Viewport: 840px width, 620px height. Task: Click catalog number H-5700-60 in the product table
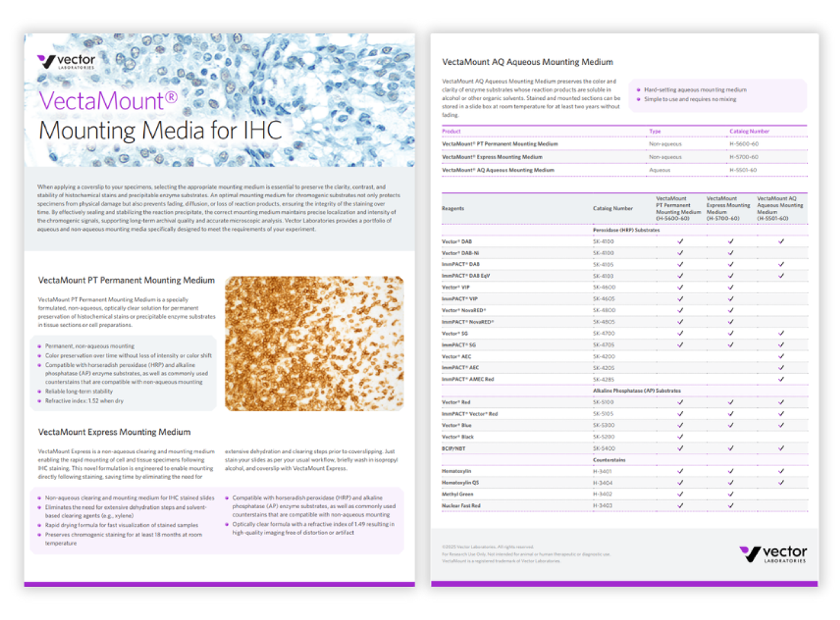click(x=744, y=157)
